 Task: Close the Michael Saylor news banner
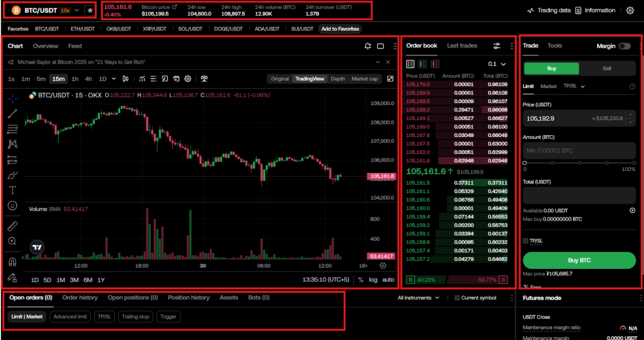[388, 62]
